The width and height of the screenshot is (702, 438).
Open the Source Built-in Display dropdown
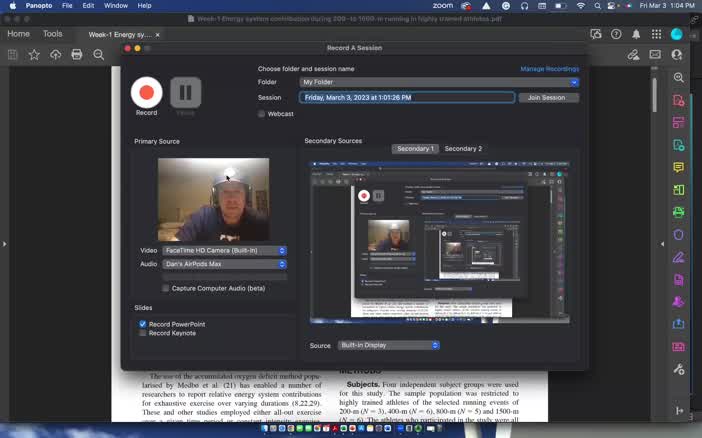coord(388,345)
